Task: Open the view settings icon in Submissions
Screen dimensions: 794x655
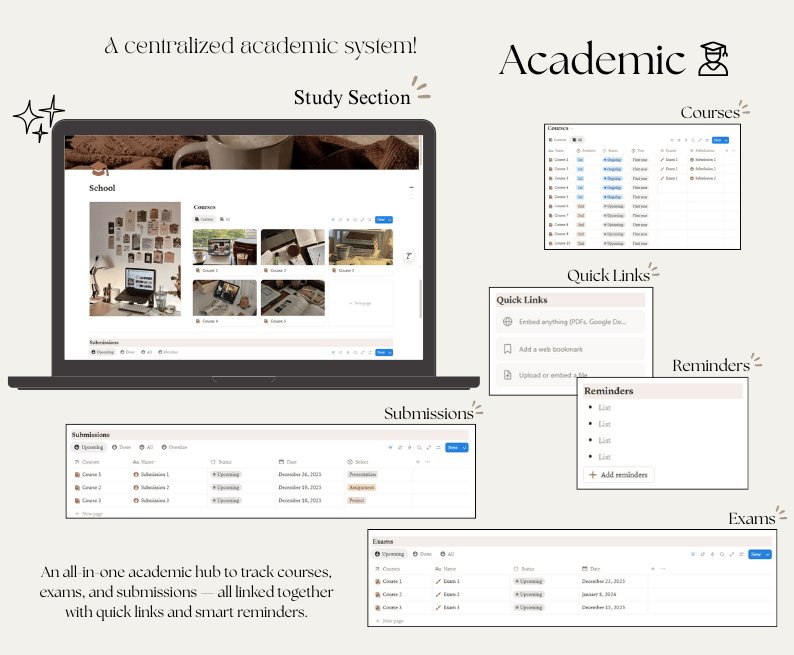Action: [x=439, y=447]
